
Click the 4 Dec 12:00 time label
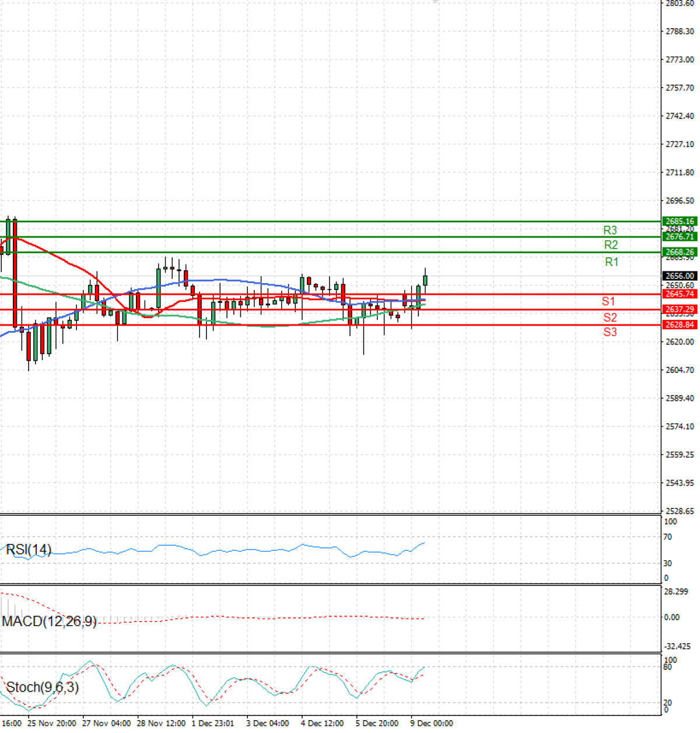tap(323, 723)
